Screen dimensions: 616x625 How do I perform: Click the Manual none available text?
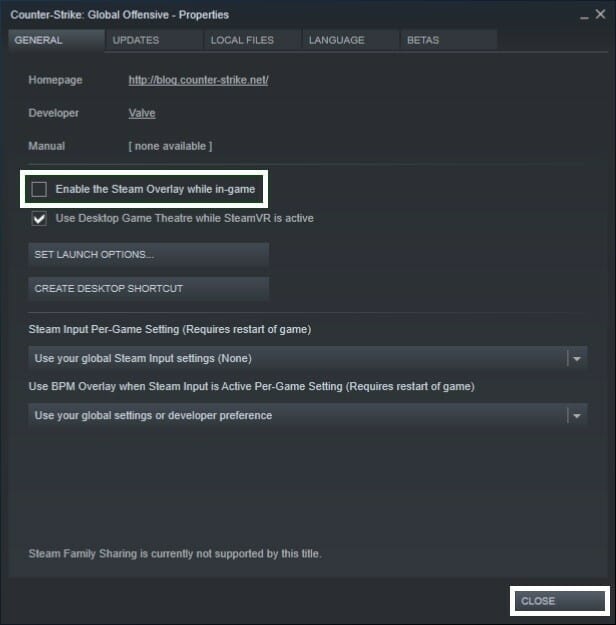(x=170, y=146)
